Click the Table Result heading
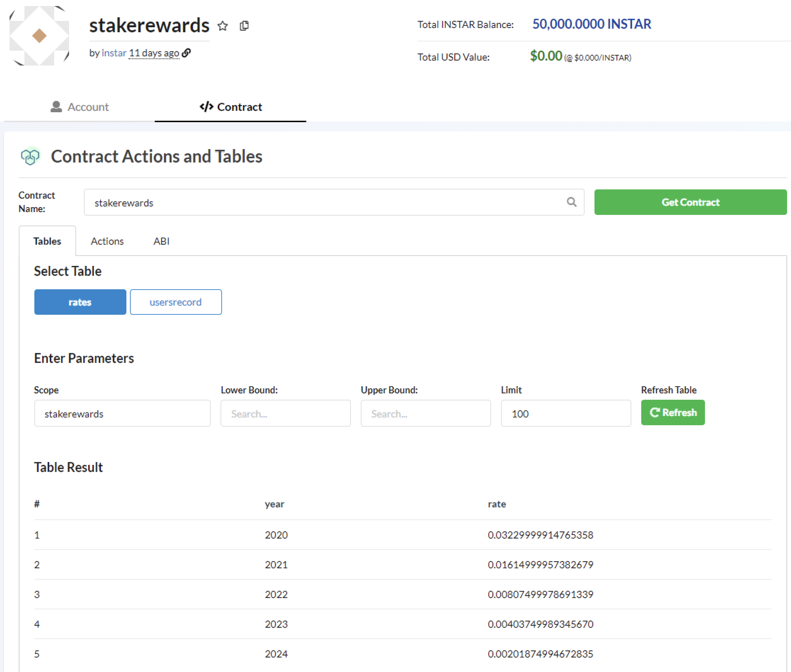 tap(69, 467)
